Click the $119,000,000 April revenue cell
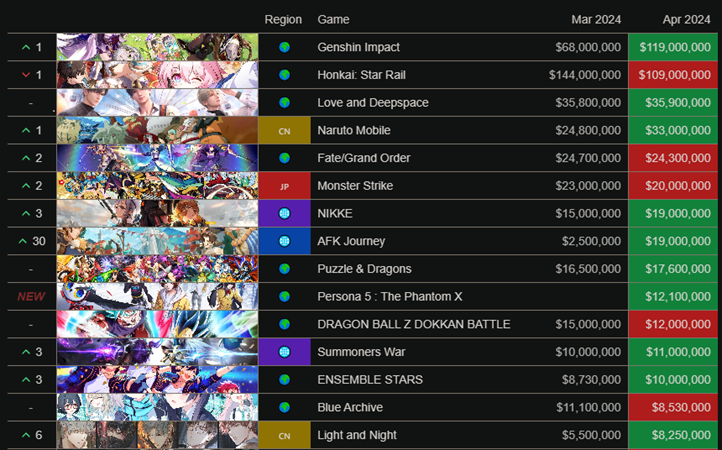This screenshot has width=722, height=450. [x=673, y=47]
